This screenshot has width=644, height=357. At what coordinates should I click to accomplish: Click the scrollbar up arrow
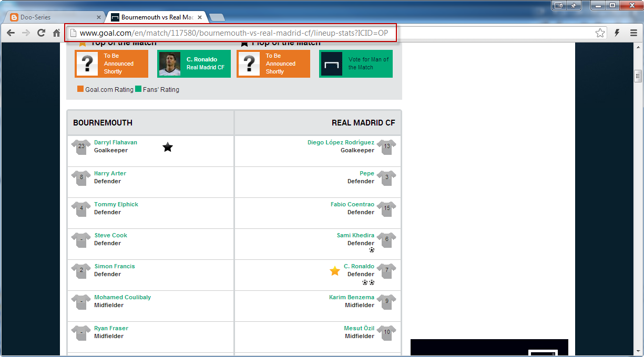click(638, 47)
